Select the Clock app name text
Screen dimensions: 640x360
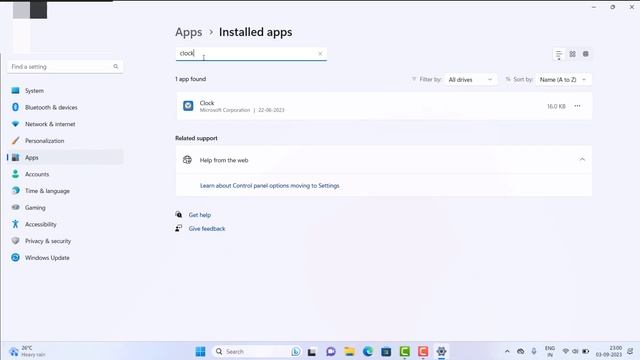coord(207,103)
